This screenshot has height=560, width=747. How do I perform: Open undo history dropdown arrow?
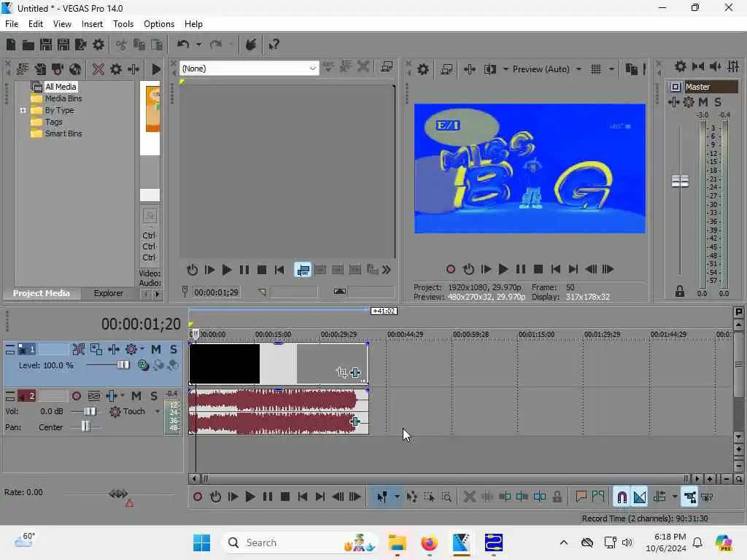click(x=198, y=44)
